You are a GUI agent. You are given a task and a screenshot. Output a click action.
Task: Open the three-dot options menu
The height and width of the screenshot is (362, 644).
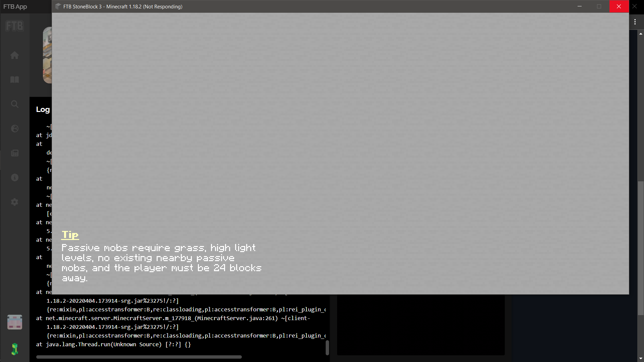635,22
